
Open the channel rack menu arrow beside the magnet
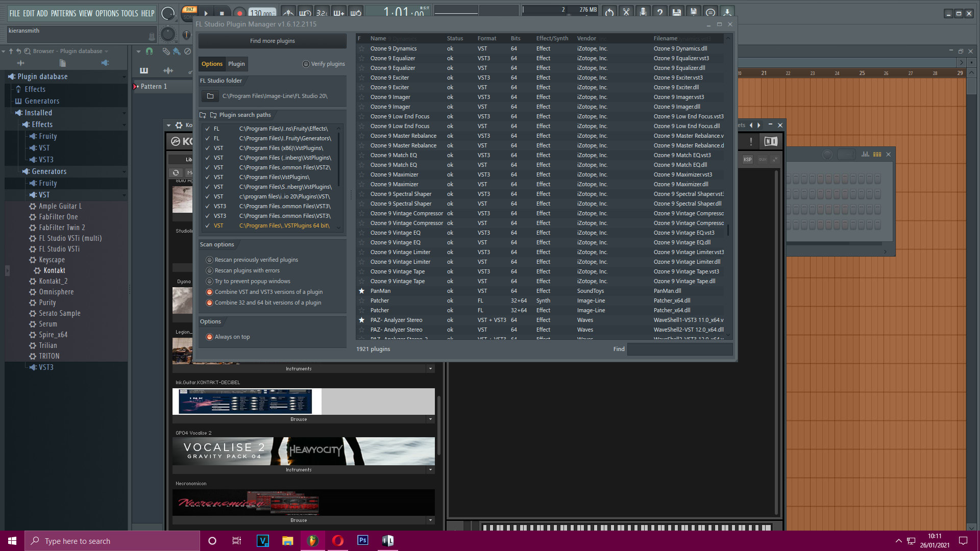[138, 51]
